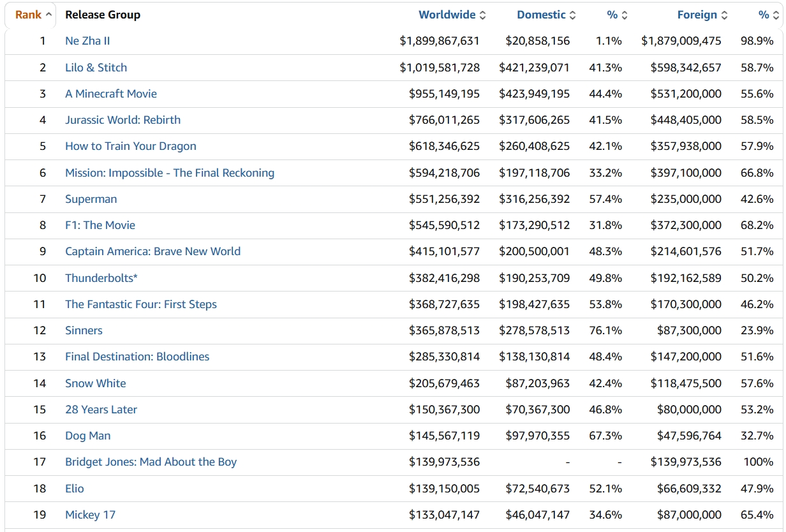Sort by foreign percentage column
This screenshot has width=786, height=532.
tap(769, 15)
